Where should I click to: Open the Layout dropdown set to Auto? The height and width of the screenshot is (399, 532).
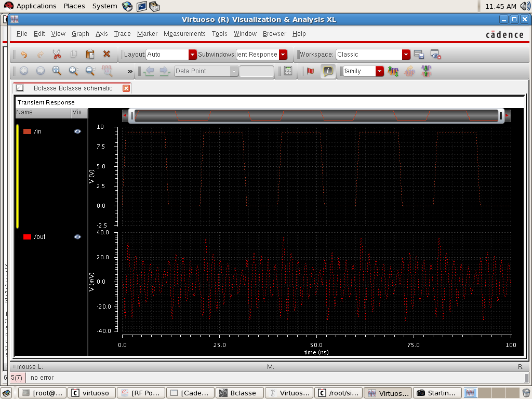tap(192, 55)
